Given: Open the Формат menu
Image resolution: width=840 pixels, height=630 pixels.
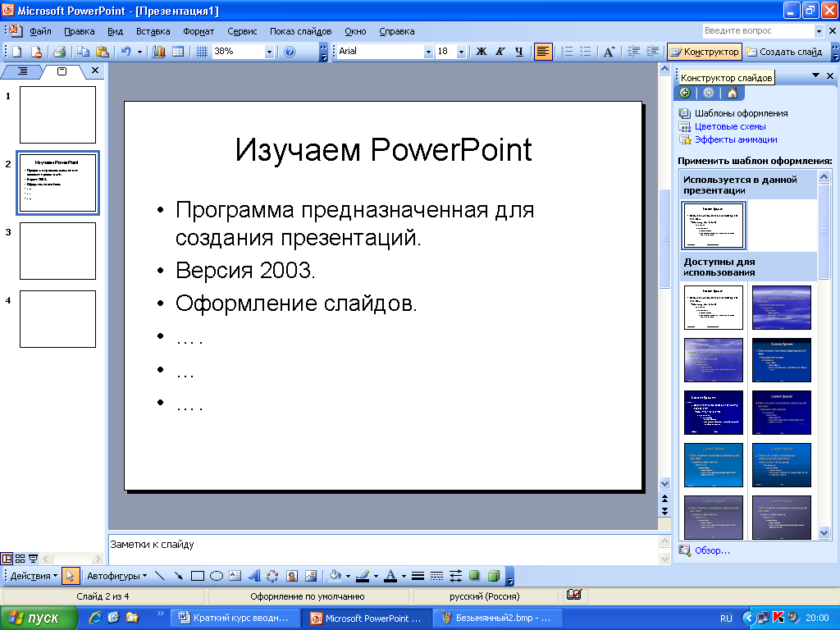Looking at the screenshot, I should pos(199,31).
